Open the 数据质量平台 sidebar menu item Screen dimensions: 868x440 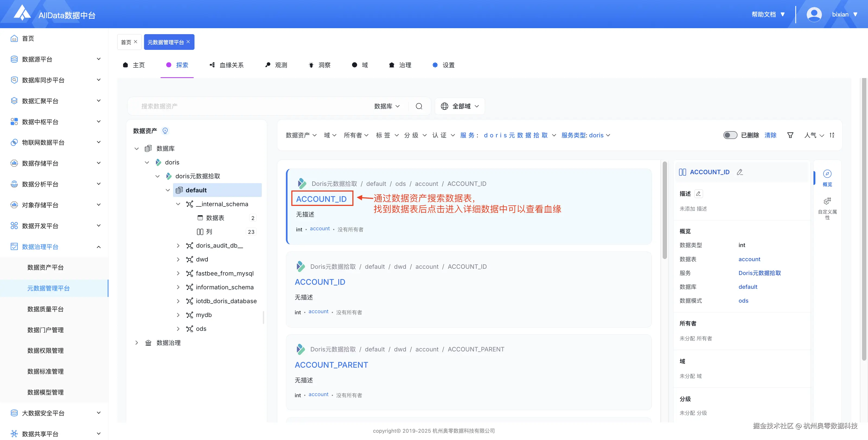point(46,309)
